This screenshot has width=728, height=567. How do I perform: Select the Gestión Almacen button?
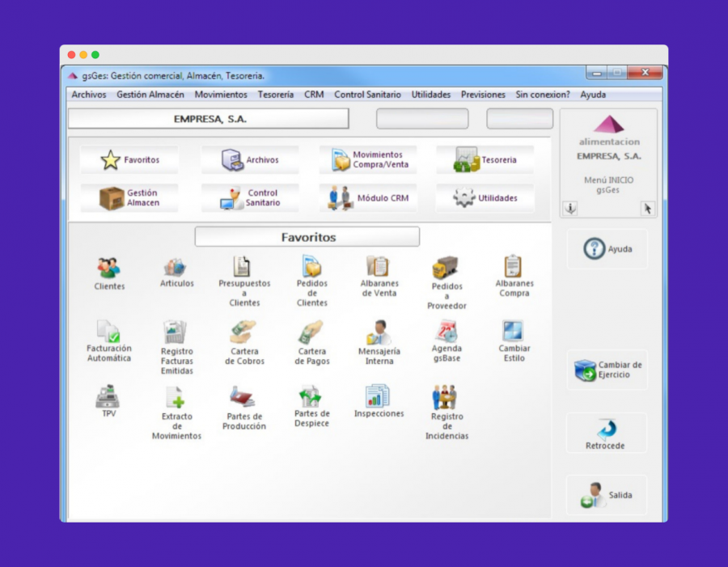tap(129, 198)
